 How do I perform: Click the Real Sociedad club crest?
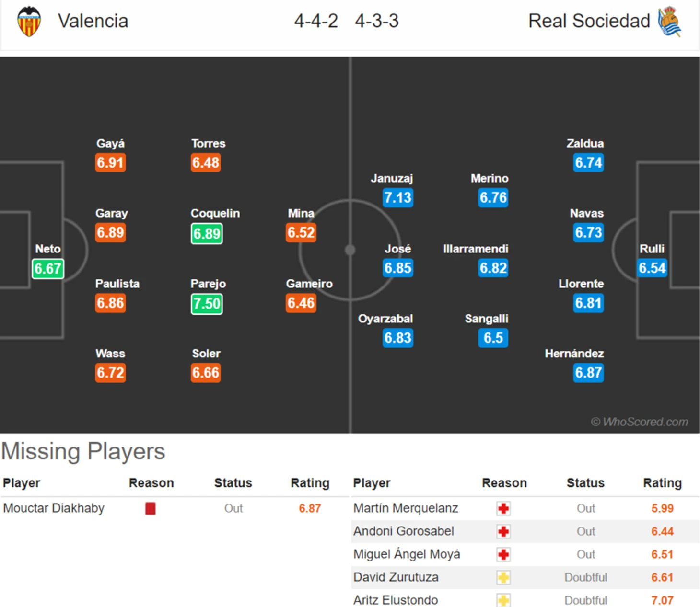(x=670, y=22)
